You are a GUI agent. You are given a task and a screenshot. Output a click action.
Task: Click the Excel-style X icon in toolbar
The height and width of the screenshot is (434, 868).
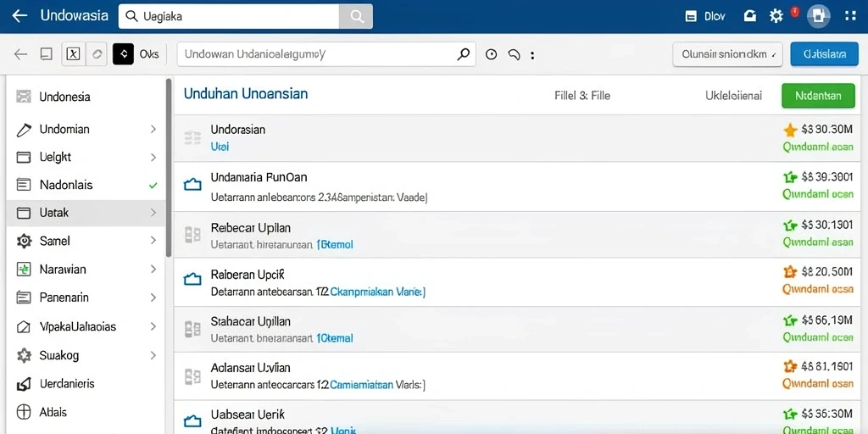click(73, 54)
